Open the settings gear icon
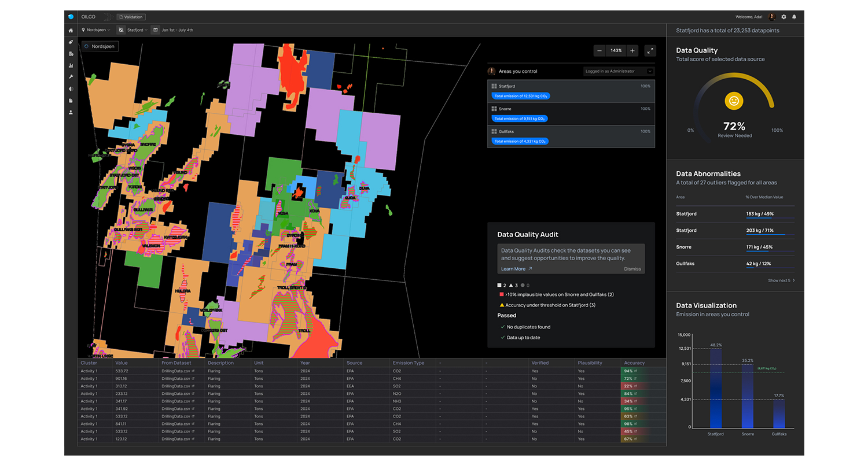 click(x=784, y=17)
